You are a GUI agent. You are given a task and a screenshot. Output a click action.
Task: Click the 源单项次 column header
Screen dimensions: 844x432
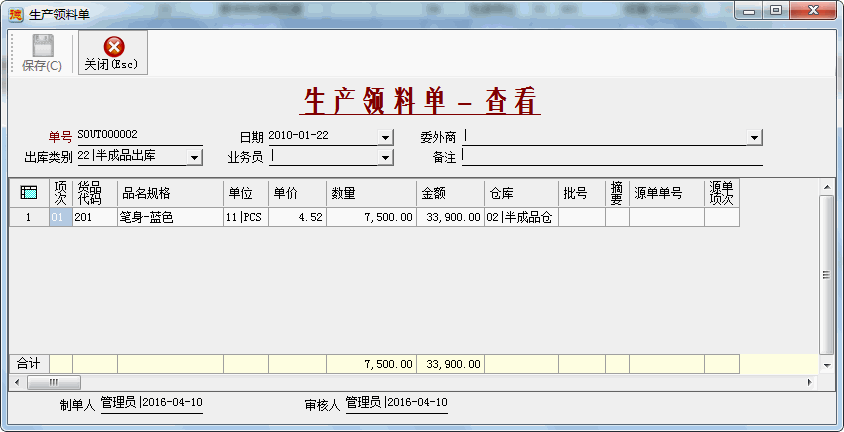point(722,193)
